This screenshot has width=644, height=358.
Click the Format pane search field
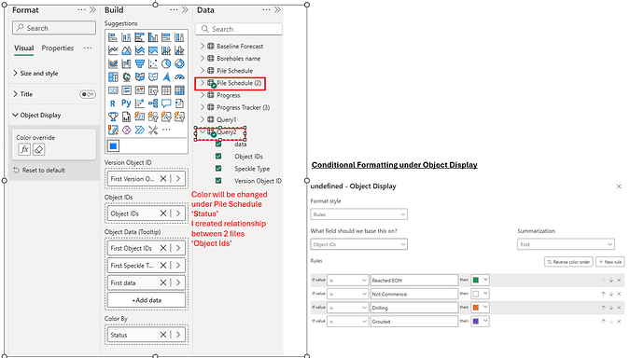point(54,28)
